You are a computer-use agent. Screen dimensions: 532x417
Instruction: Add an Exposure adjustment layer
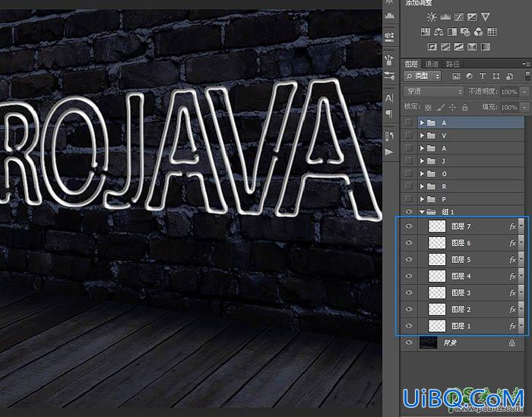pyautogui.click(x=472, y=17)
